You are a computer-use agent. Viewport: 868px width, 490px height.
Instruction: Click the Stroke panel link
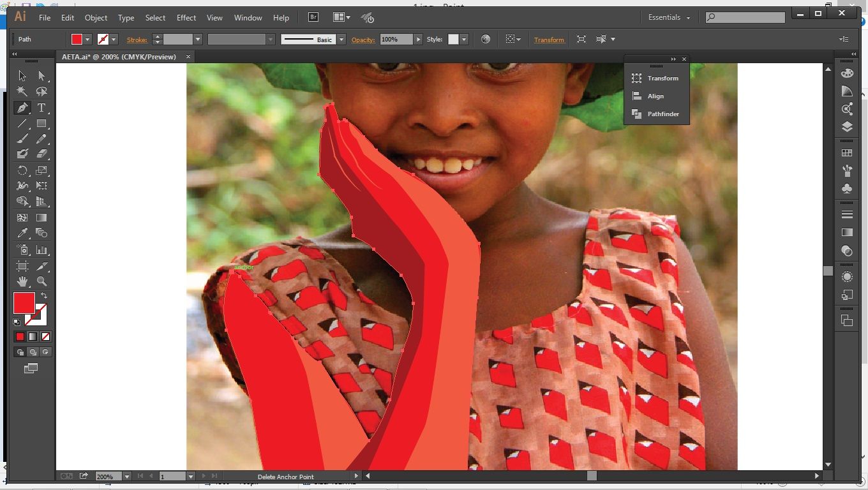(137, 40)
